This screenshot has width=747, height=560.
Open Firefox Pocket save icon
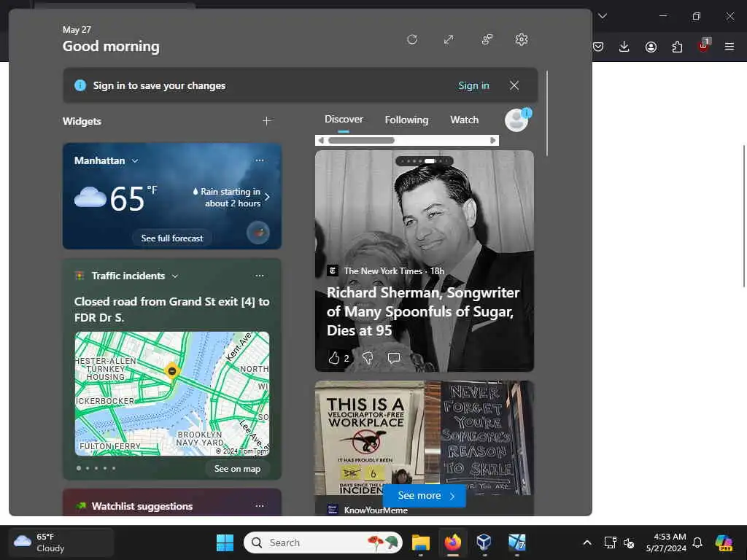[598, 47]
